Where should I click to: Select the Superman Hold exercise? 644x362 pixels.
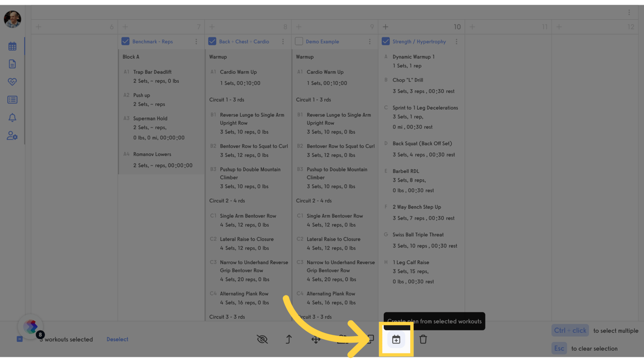coord(150,118)
